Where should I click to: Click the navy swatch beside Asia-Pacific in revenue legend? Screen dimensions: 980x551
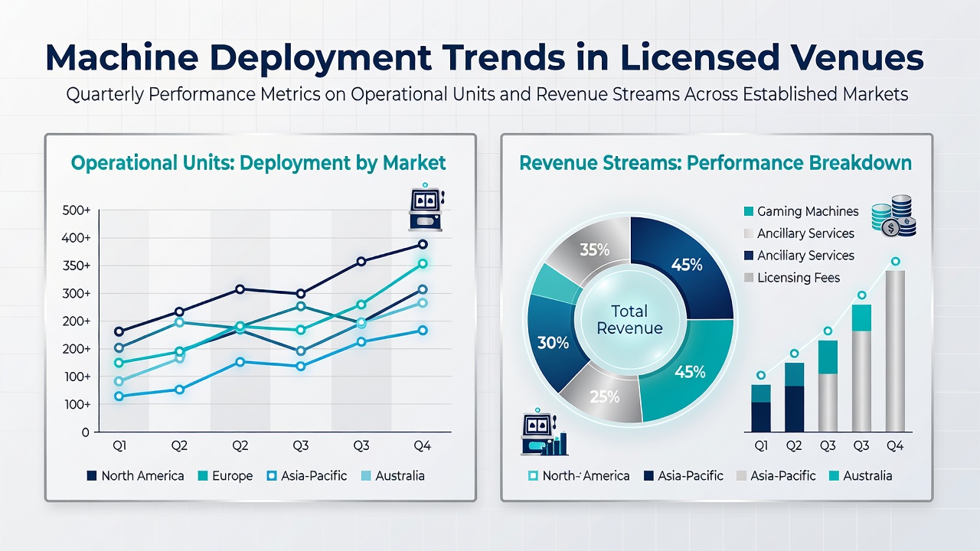tap(649, 476)
